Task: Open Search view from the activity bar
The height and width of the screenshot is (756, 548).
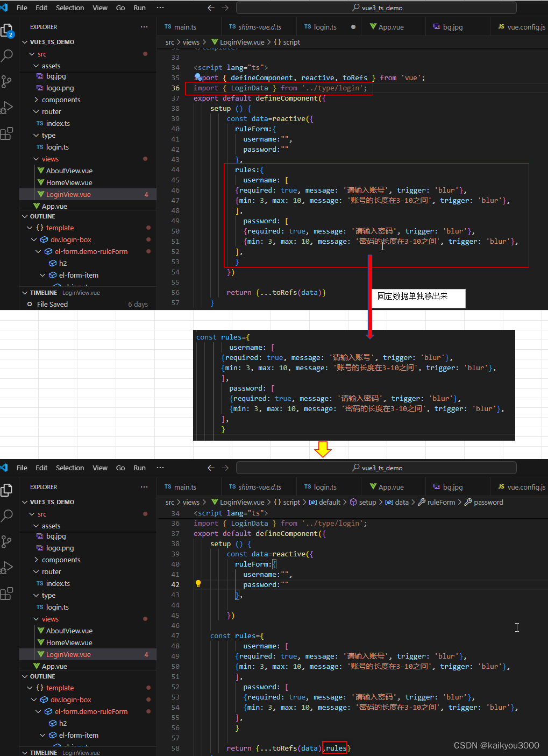Action: pos(8,55)
